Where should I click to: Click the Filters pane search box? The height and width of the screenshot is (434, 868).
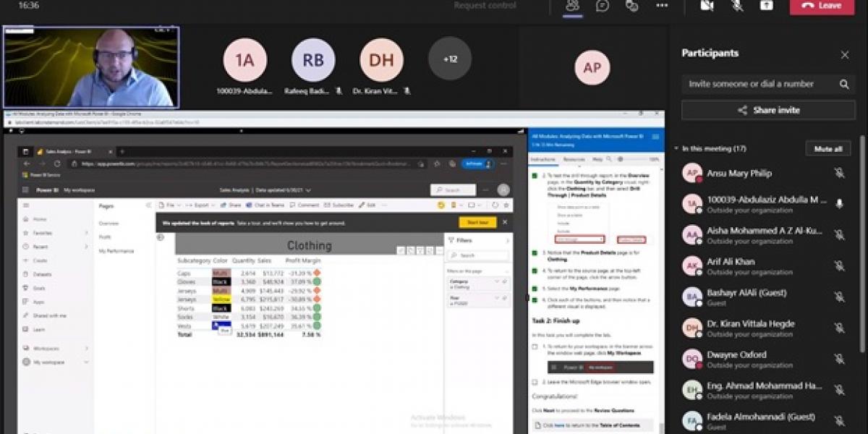pyautogui.click(x=478, y=255)
